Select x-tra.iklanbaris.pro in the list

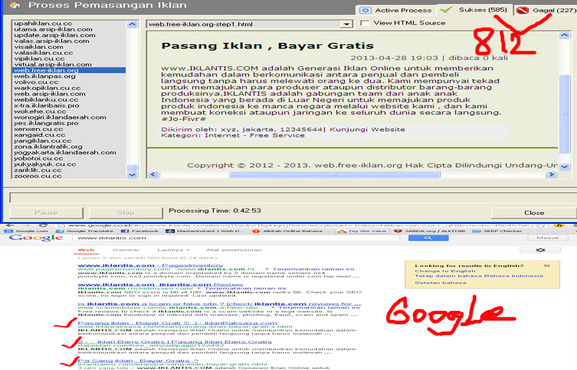tap(46, 106)
